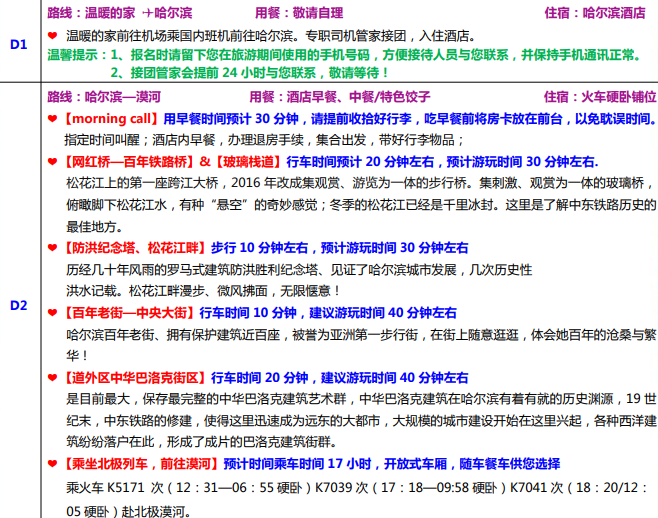Click the heart icon next to 乘坐北极列车

(x=53, y=464)
